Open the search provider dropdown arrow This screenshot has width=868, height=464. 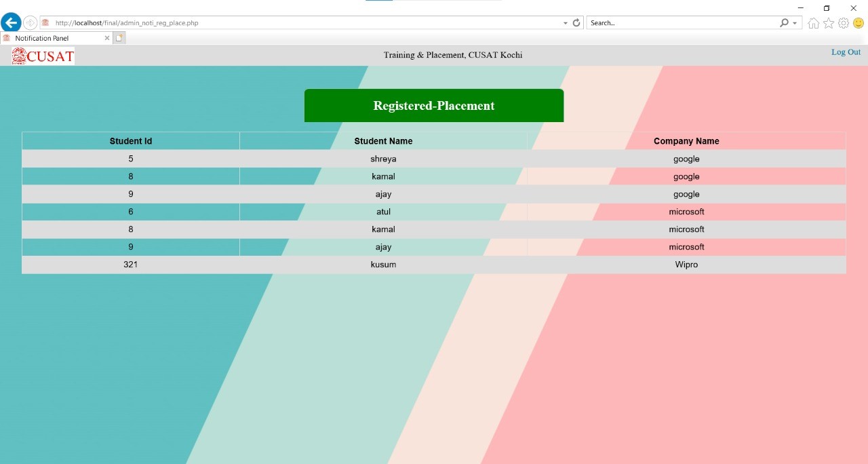(795, 23)
